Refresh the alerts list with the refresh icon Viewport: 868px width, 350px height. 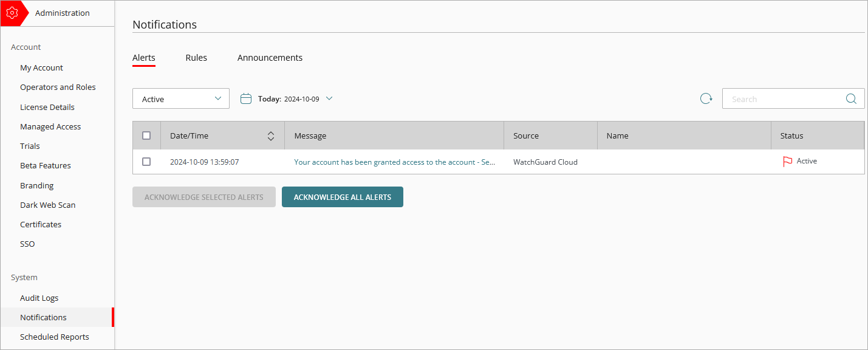tap(705, 98)
